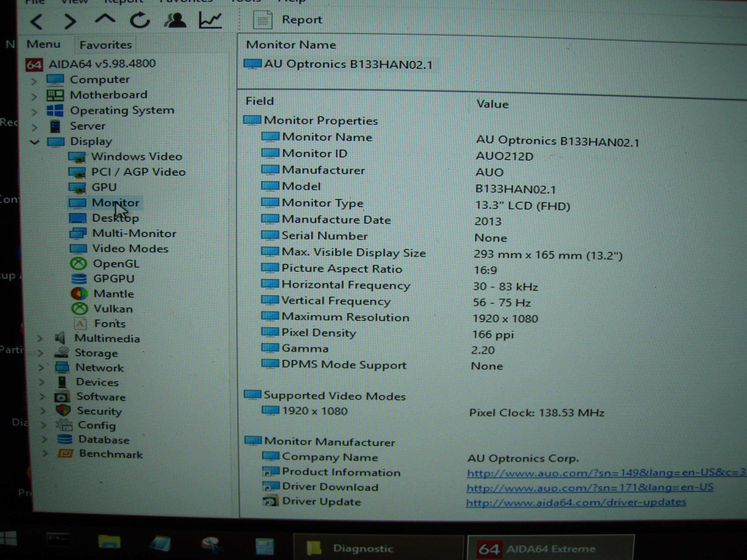Open the Fonts icon

80,324
